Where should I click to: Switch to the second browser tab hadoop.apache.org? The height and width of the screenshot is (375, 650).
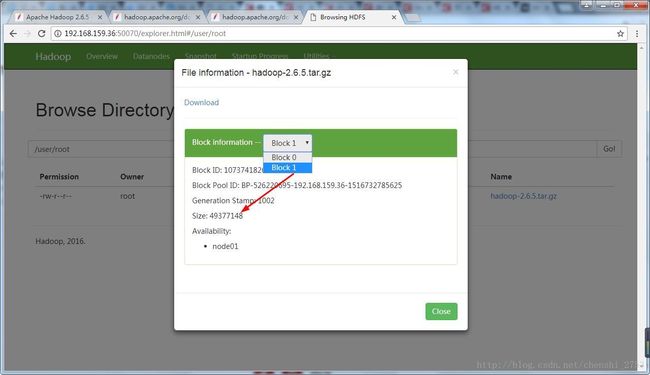tap(157, 17)
